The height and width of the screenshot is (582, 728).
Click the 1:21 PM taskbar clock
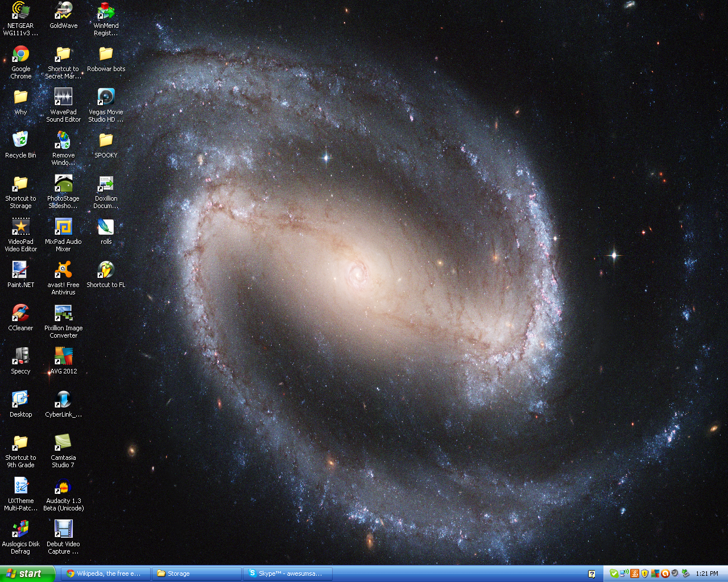[x=707, y=573]
